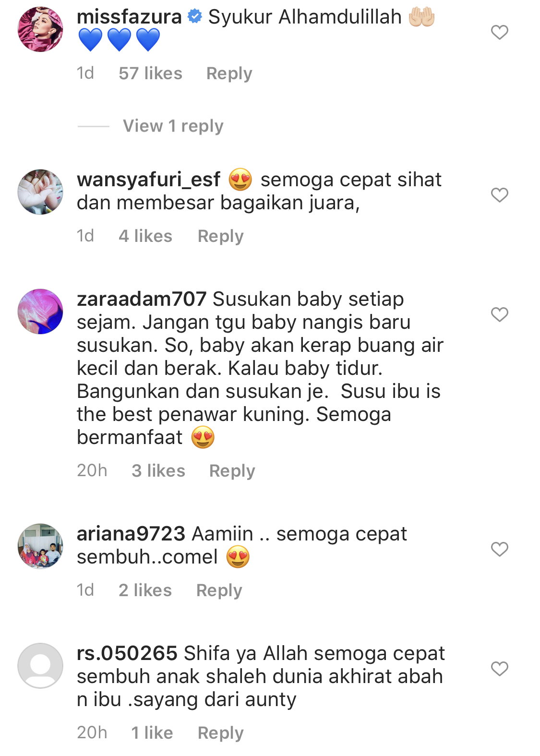Tap heart icon on wansyafuri_esf's comment
Screen dimensions: 540x756
499,195
